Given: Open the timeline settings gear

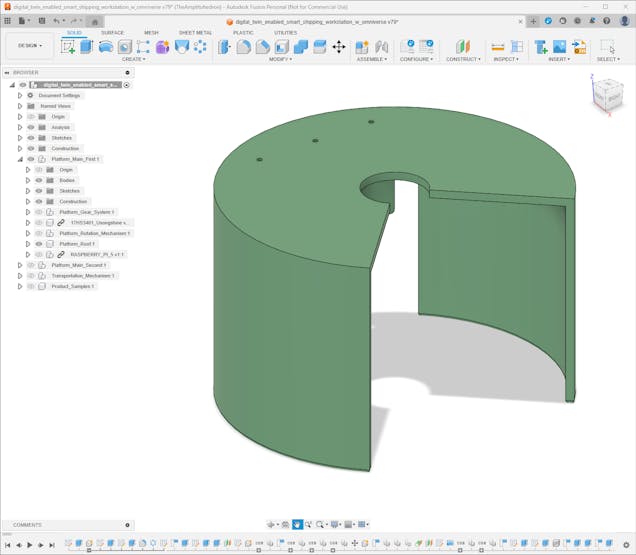Looking at the screenshot, I should (x=626, y=545).
